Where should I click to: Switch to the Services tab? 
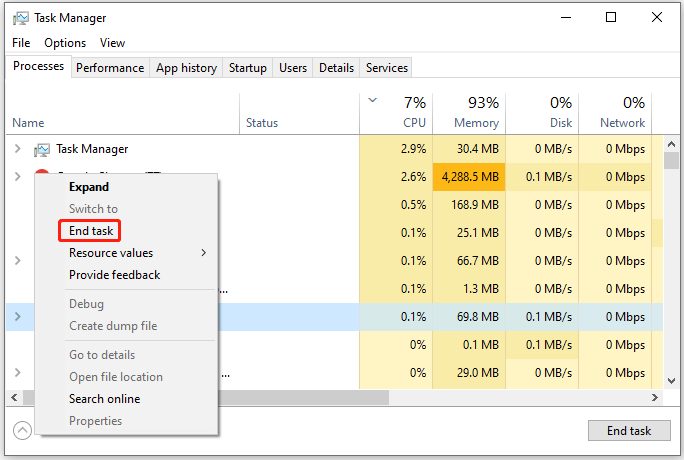coord(386,68)
